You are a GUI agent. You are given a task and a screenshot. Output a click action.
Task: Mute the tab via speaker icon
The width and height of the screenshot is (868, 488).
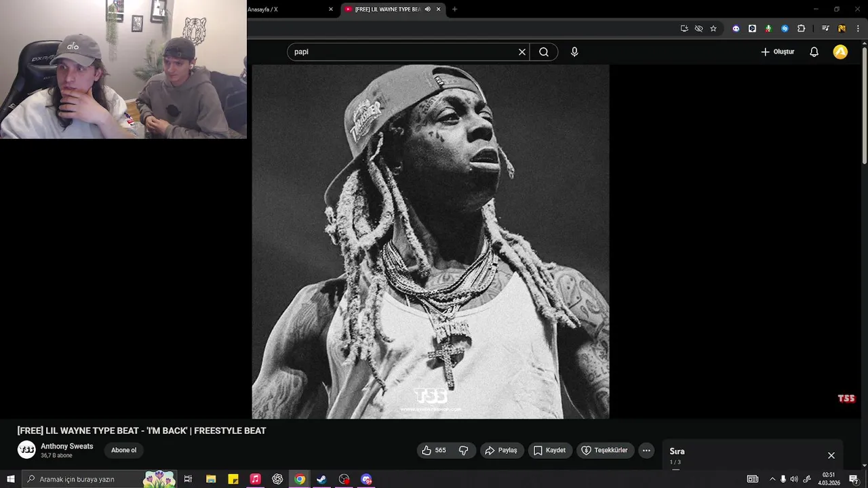(x=427, y=9)
